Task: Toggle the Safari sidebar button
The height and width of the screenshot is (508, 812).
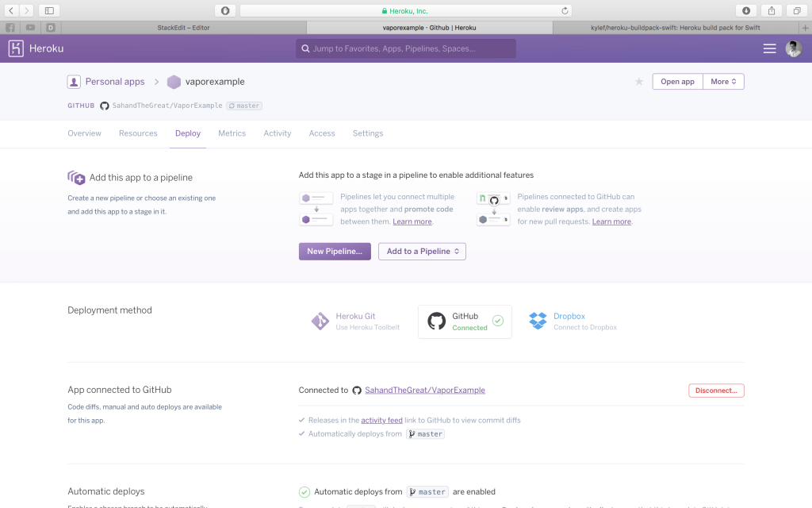Action: 49,10
